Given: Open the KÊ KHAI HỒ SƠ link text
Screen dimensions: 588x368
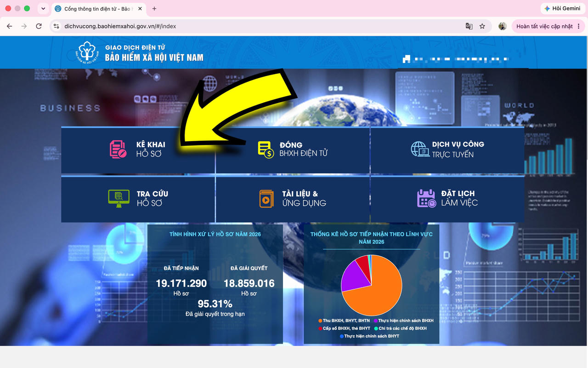Looking at the screenshot, I should 151,149.
